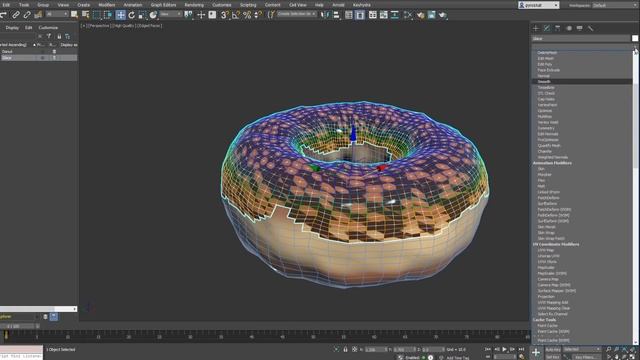Click the Select Object tool
Screen dimensions: 640x360
(74, 15)
